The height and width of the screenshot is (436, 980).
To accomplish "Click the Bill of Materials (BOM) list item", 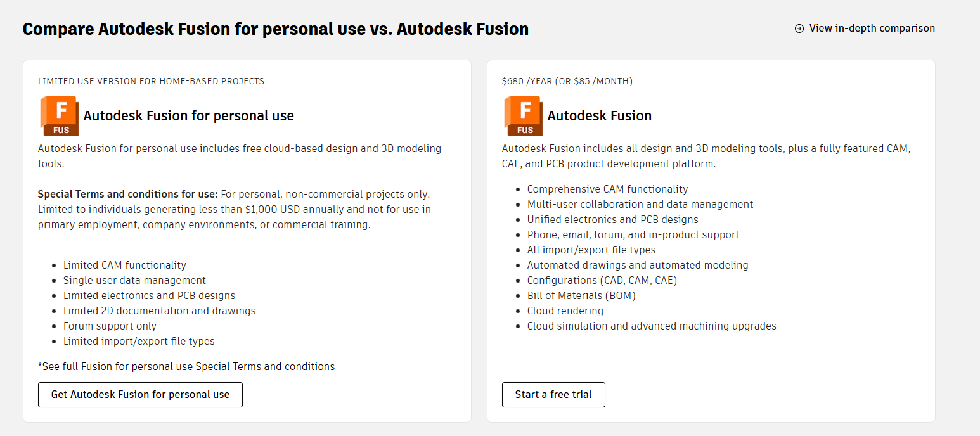I will point(581,295).
